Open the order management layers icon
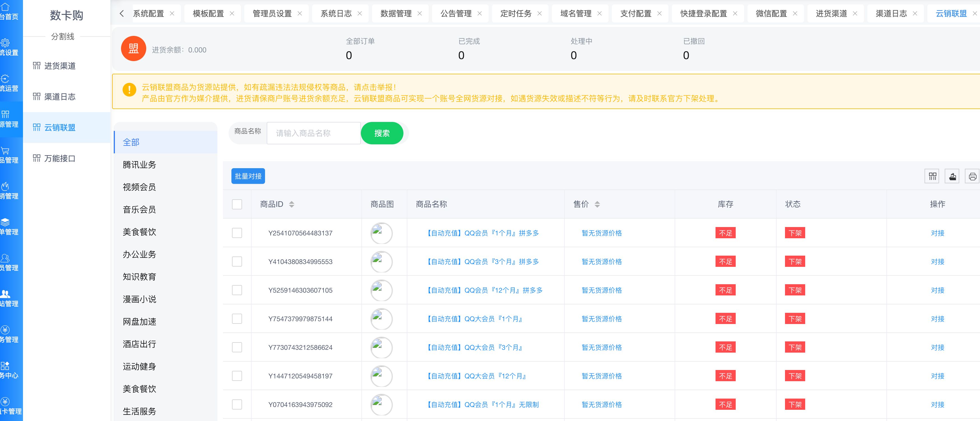 tap(5, 222)
